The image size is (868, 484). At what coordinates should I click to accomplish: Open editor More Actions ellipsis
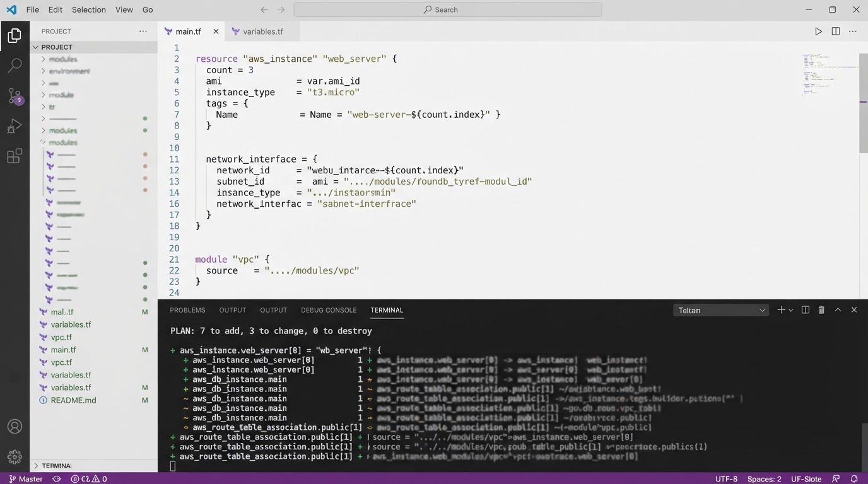pyautogui.click(x=853, y=31)
